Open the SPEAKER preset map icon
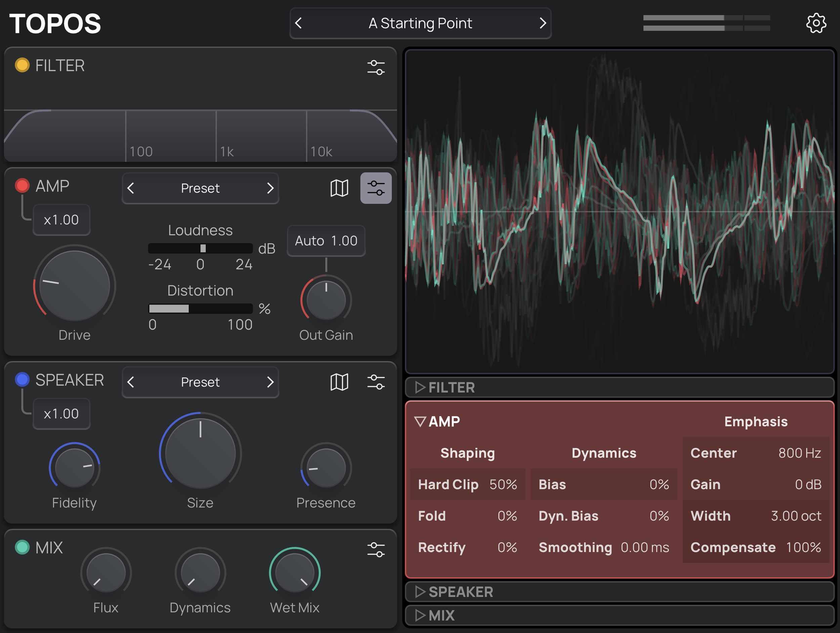 (x=339, y=382)
